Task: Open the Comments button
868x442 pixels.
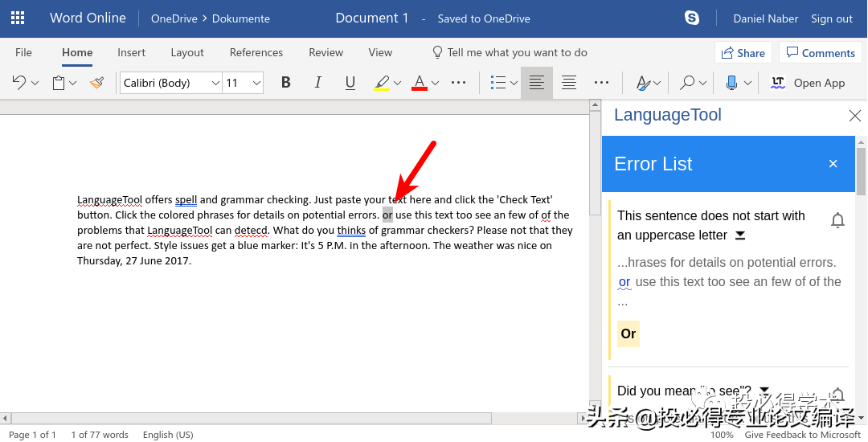Action: pos(821,53)
